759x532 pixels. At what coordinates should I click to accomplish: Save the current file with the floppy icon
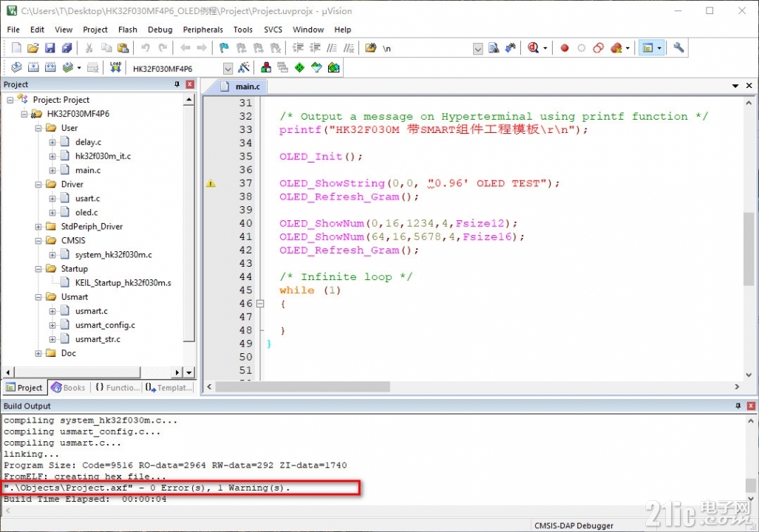click(x=50, y=48)
